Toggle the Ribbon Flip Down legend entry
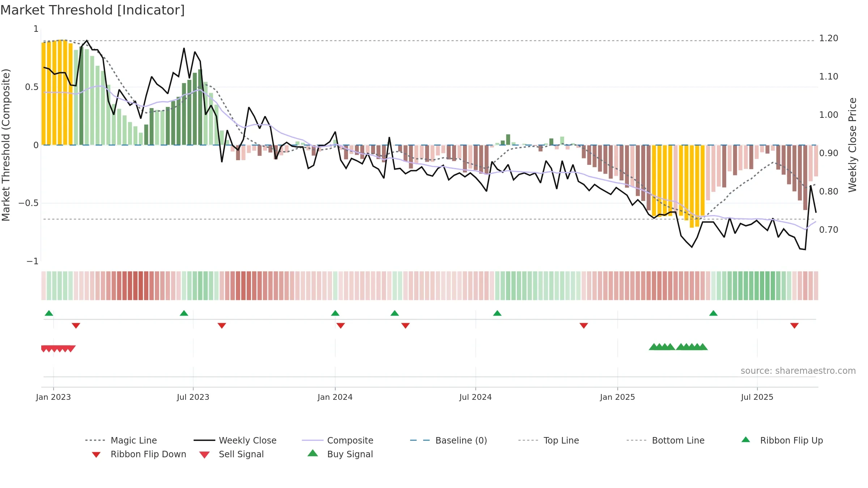This screenshot has width=868, height=488. (139, 454)
